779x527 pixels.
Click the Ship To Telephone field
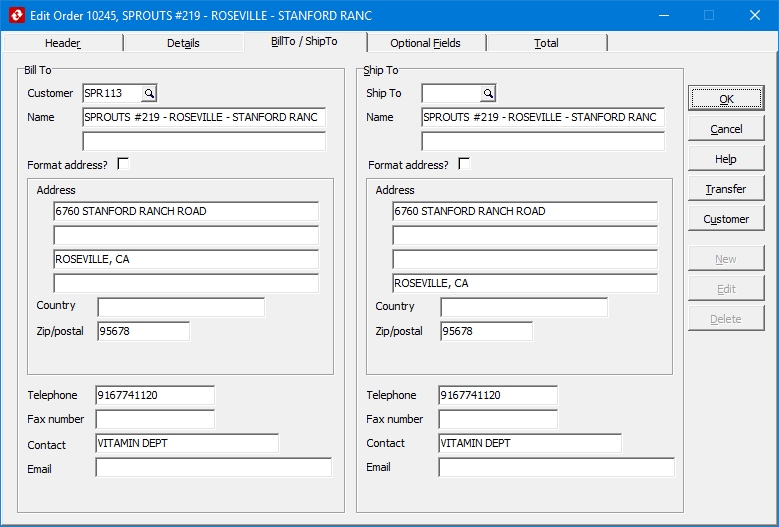pos(498,395)
